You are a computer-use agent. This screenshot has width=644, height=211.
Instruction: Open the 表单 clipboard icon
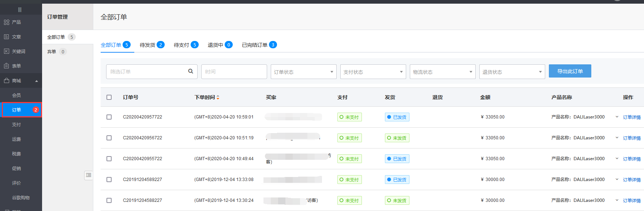coord(7,66)
